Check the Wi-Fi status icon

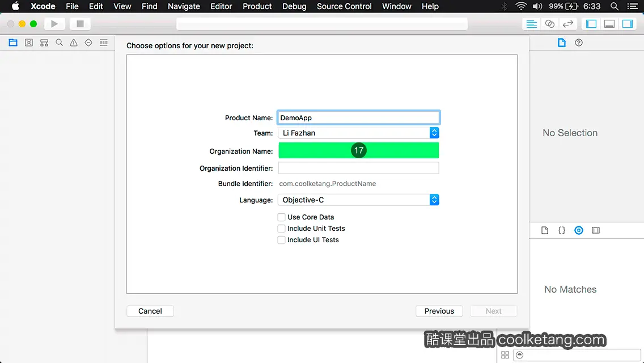pyautogui.click(x=521, y=6)
